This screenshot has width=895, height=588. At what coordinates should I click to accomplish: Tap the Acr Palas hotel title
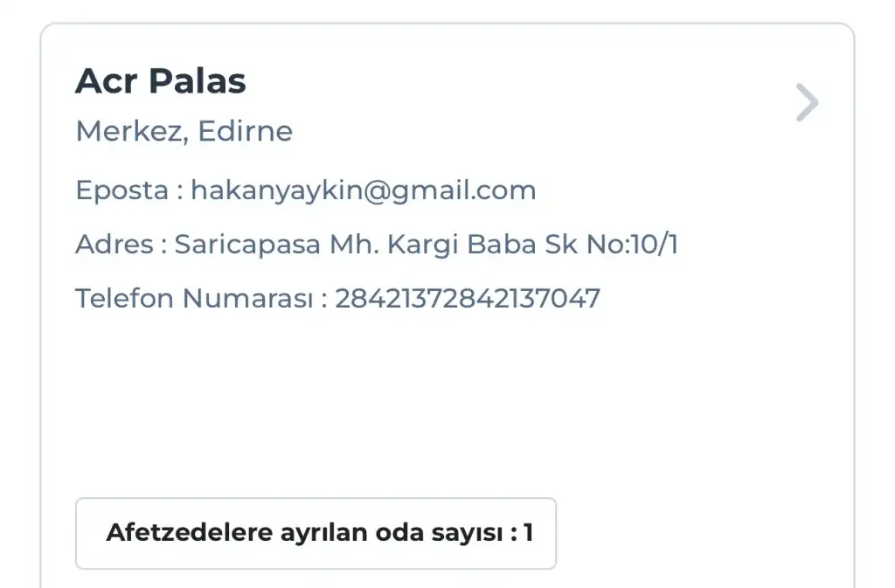[x=161, y=82]
